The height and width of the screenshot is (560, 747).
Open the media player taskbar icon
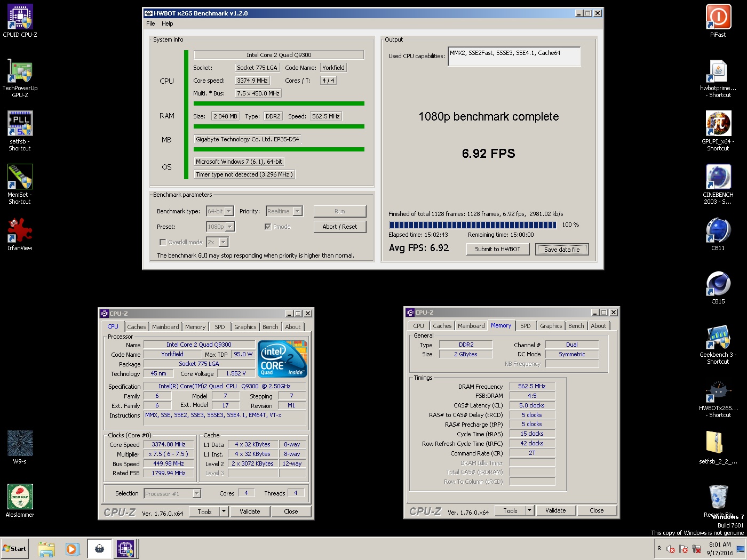click(x=73, y=549)
